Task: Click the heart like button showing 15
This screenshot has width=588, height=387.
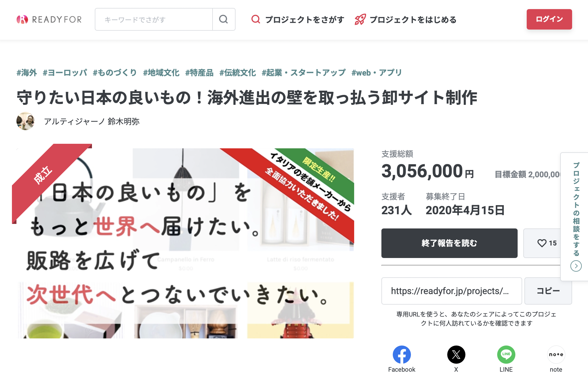Action: click(x=542, y=243)
